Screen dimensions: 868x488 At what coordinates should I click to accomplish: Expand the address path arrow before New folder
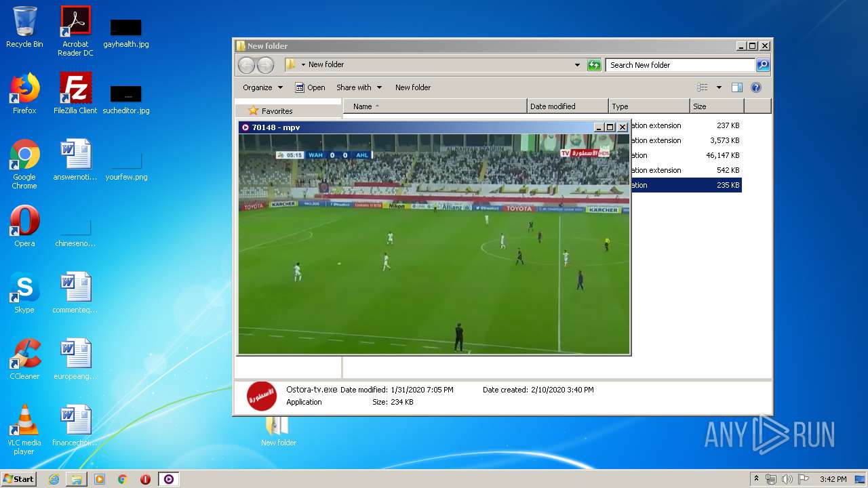pyautogui.click(x=303, y=65)
